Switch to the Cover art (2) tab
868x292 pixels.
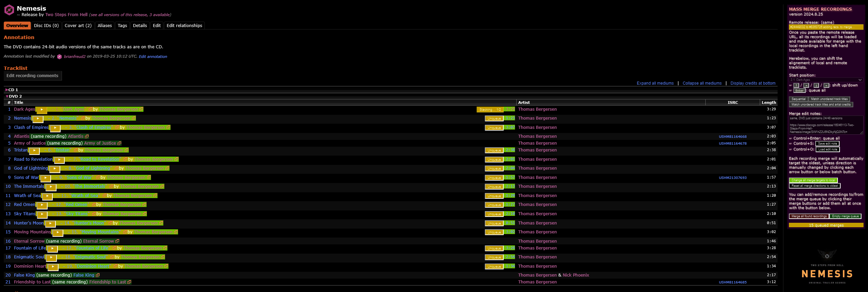(x=78, y=26)
